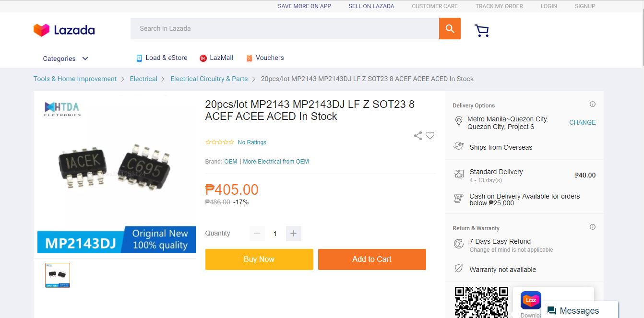Increase quantity with plus button
The height and width of the screenshot is (318, 644).
pos(293,234)
